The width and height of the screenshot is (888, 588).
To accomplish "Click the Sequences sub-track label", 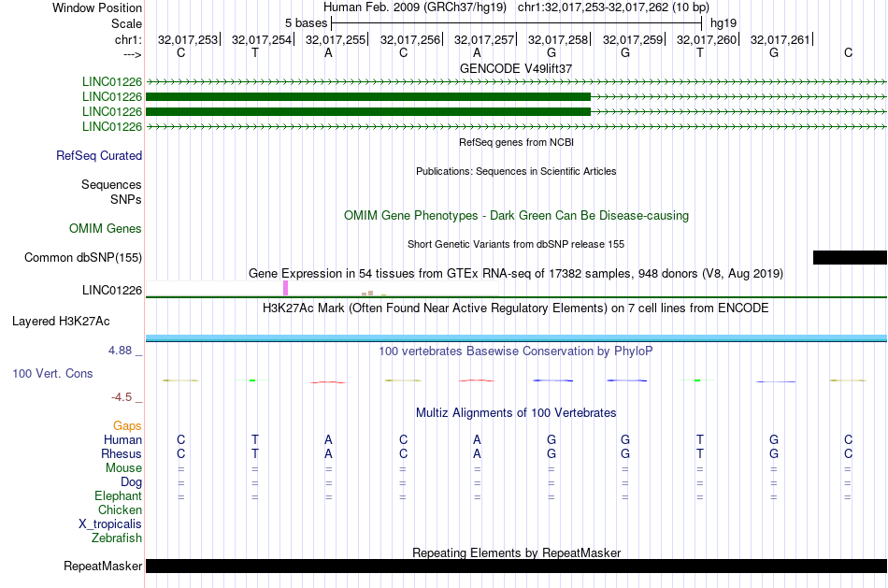I will [x=111, y=185].
